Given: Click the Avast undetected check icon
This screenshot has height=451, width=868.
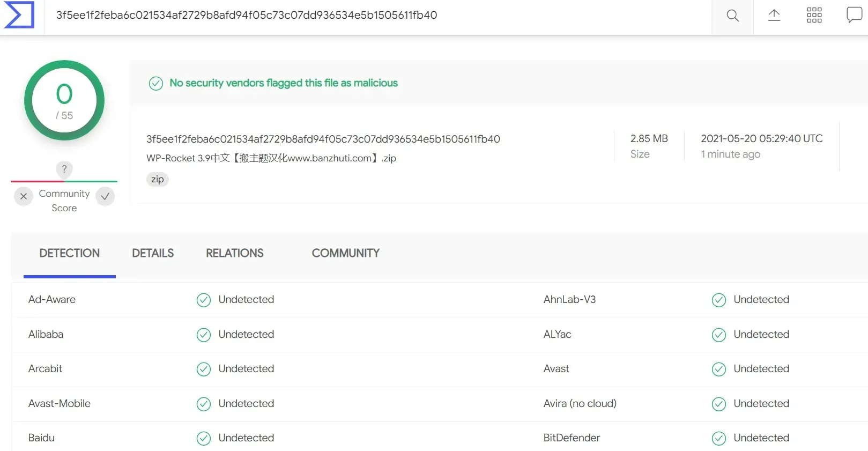Looking at the screenshot, I should [719, 369].
